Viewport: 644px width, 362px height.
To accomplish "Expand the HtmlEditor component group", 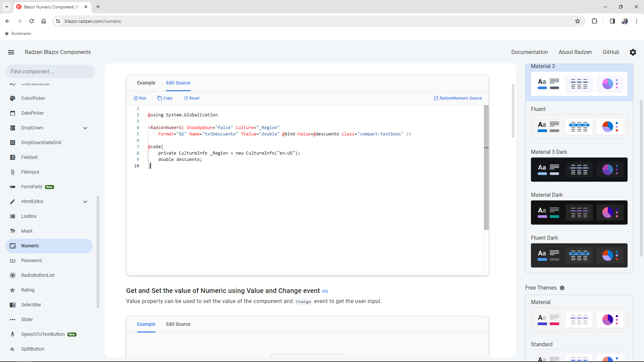I will click(85, 202).
